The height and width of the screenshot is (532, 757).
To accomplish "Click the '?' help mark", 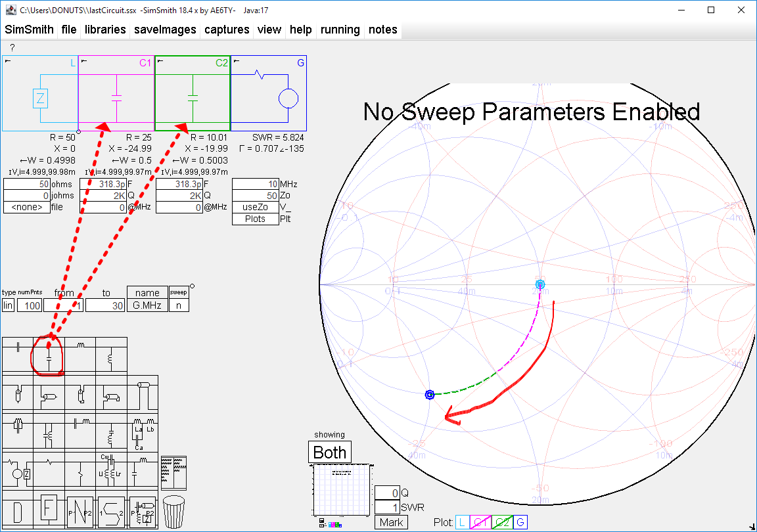I will pyautogui.click(x=12, y=47).
